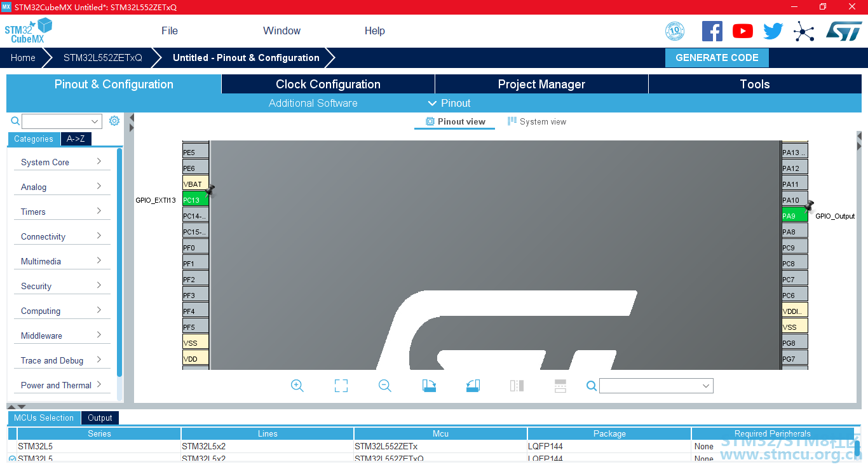The height and width of the screenshot is (469, 868).
Task: Switch to the Project Manager tab
Action: [x=541, y=84]
